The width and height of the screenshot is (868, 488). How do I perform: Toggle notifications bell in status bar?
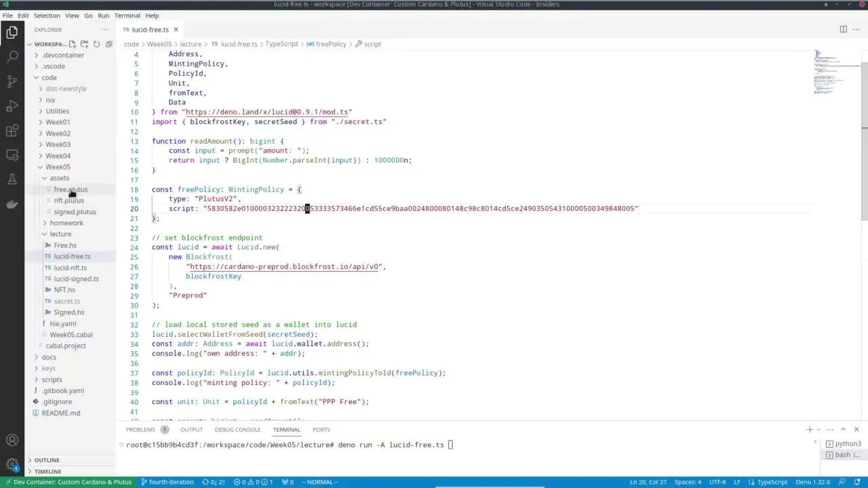856,482
